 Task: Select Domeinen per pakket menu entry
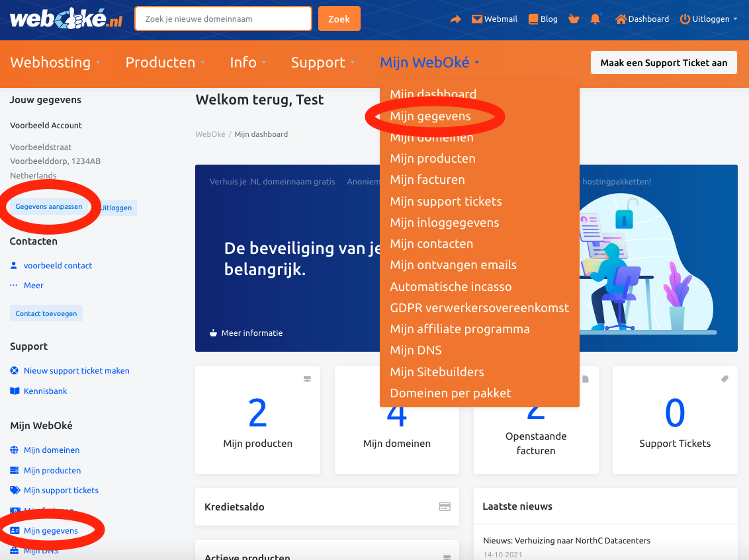pos(451,393)
